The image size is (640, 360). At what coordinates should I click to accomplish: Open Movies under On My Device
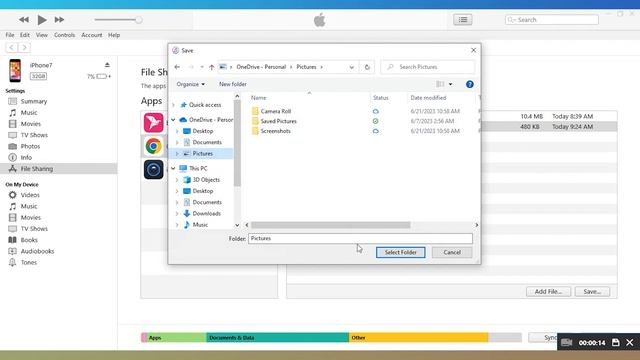(31, 218)
